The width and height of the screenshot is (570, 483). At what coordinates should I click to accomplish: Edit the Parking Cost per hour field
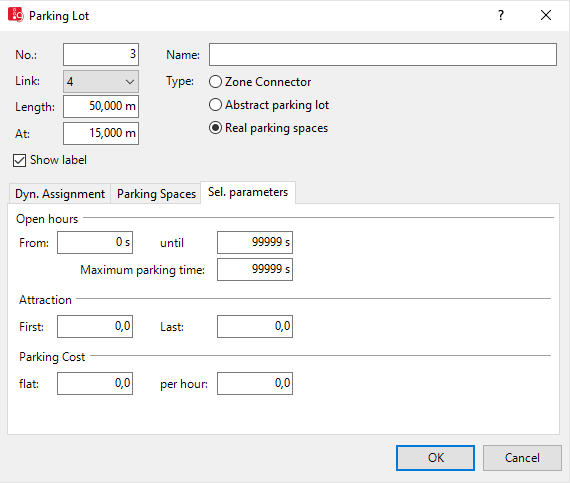click(x=255, y=383)
